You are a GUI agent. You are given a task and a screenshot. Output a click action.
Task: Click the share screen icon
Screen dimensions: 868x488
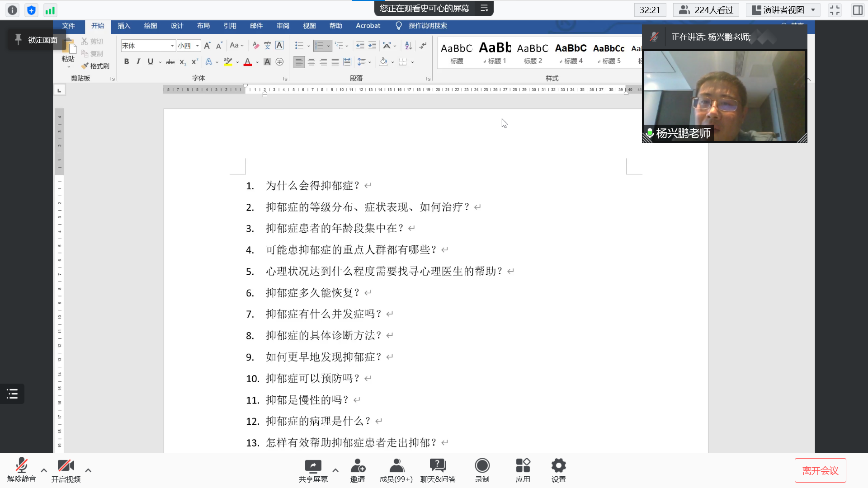(x=313, y=466)
